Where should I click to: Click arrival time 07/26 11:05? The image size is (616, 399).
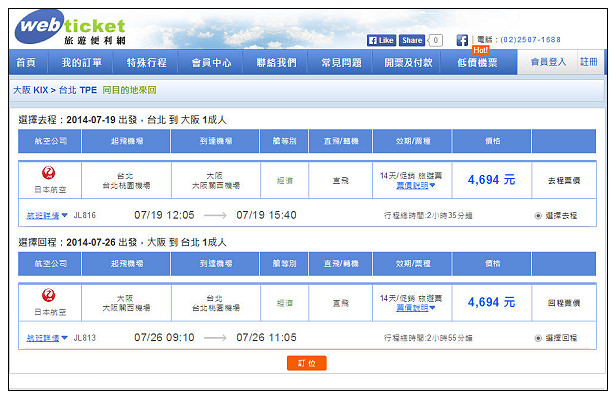pyautogui.click(x=266, y=338)
